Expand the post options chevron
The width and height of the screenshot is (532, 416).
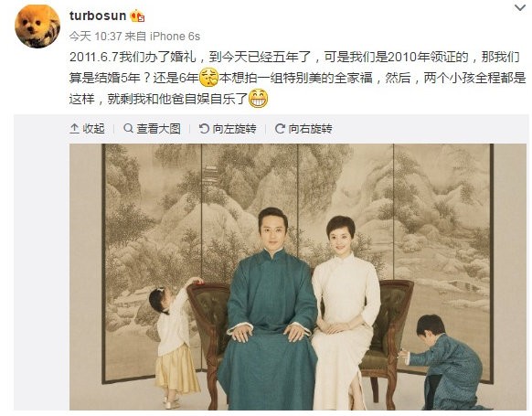point(520,7)
